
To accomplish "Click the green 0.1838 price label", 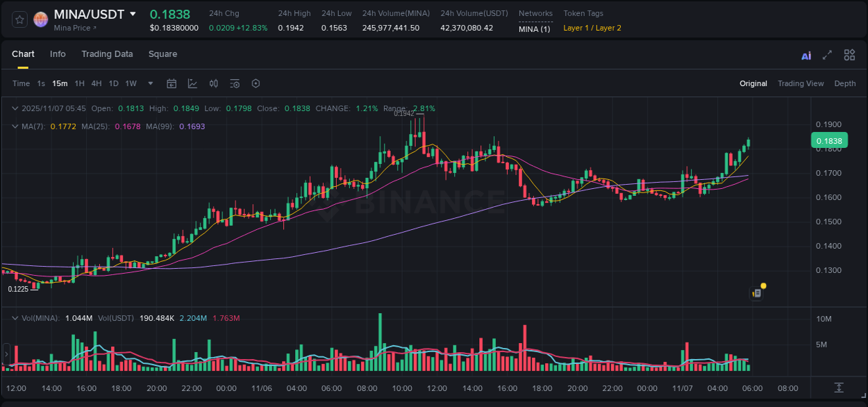I will [x=831, y=140].
